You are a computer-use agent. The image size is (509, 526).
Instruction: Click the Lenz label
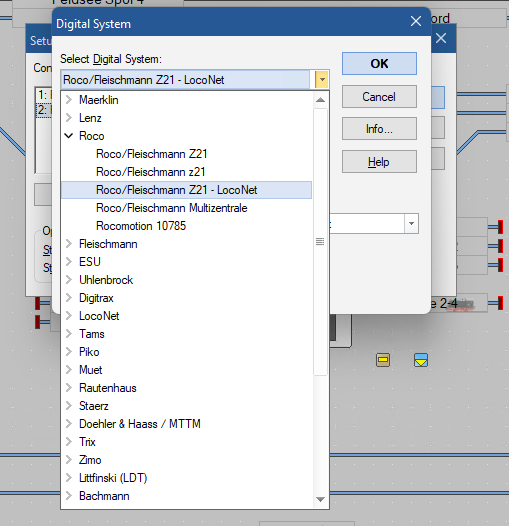pos(90,118)
